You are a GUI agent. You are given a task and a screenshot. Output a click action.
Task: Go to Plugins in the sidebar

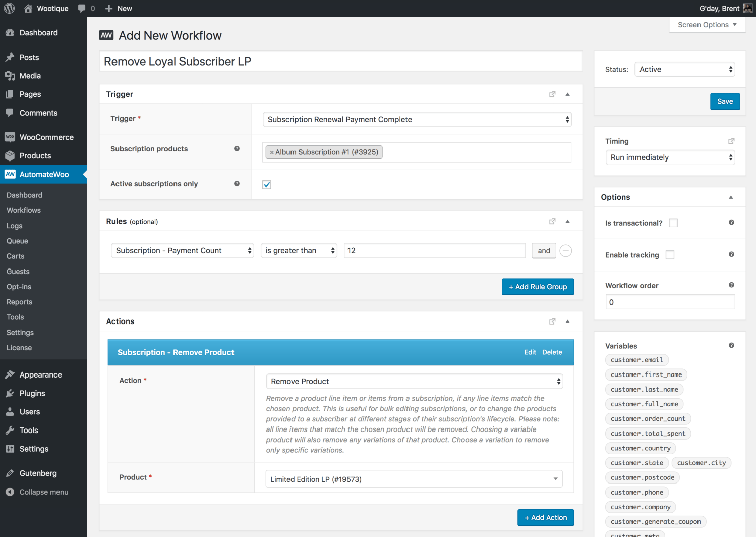coord(43,393)
